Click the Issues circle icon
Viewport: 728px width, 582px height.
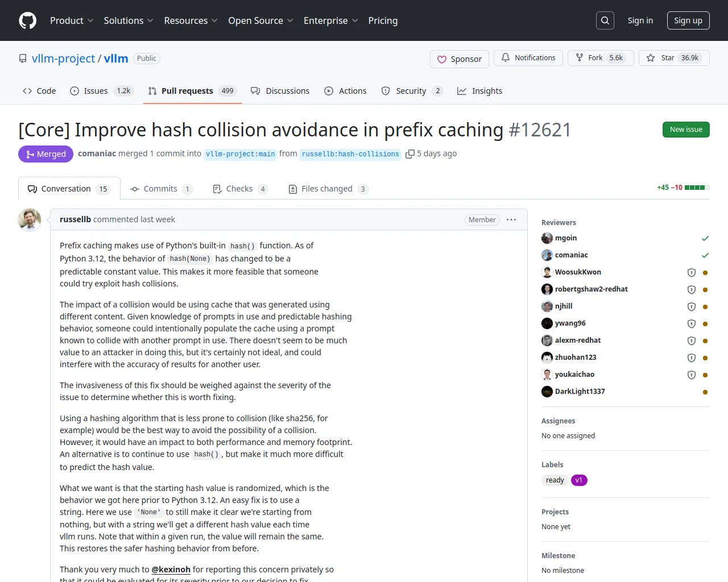tap(75, 91)
